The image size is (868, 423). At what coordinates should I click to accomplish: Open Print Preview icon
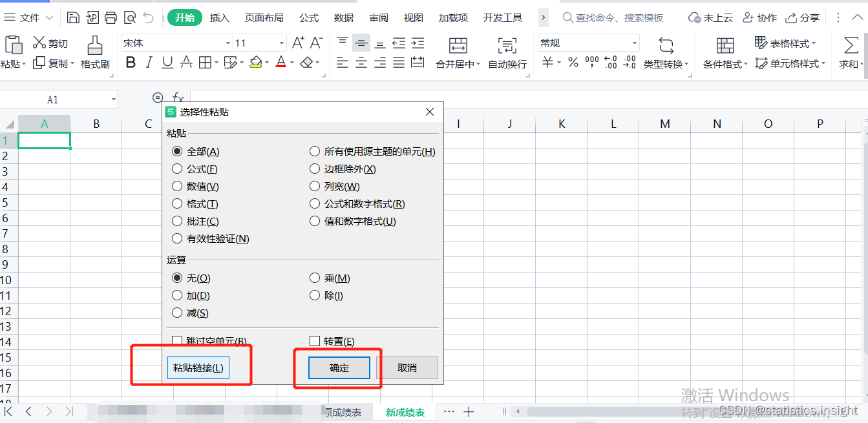(x=130, y=17)
